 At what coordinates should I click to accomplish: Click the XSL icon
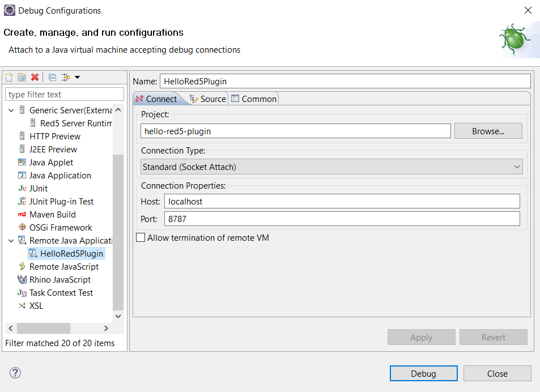click(22, 306)
